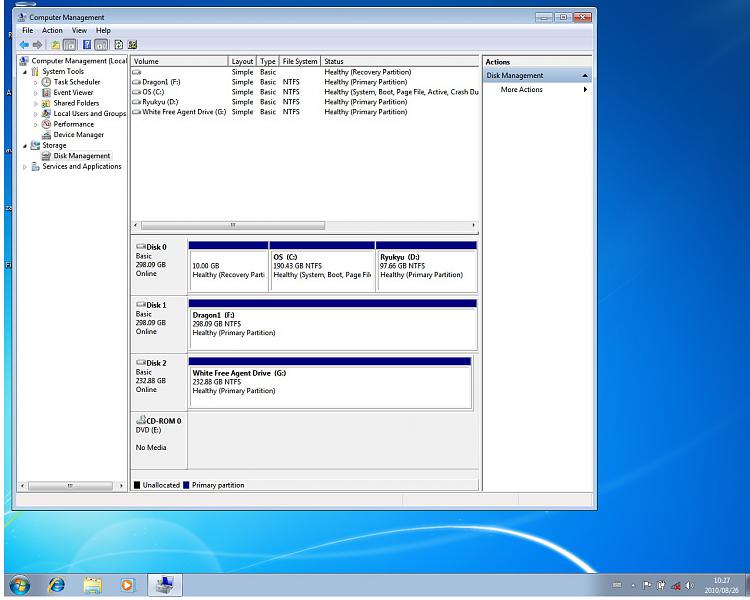Collapse the Storage tree node
Image resolution: width=750 pixels, height=600 pixels.
tap(25, 145)
